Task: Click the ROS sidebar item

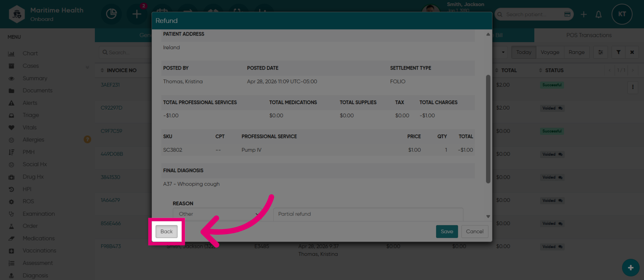Action: (28, 202)
